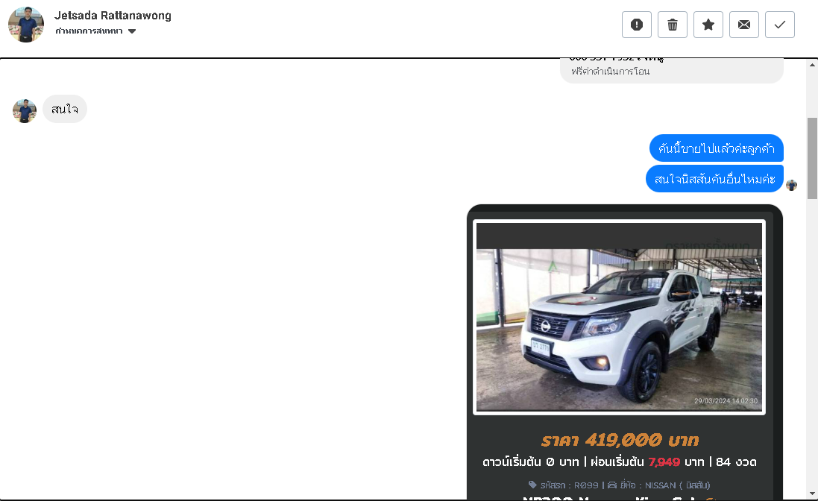Click the installment amount 7,949
The width and height of the screenshot is (818, 504).
[x=664, y=462]
